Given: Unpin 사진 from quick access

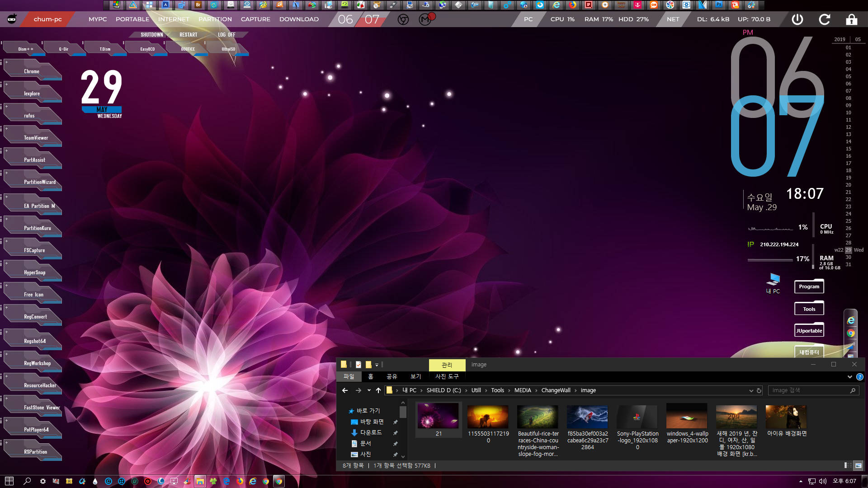Looking at the screenshot, I should click(396, 455).
